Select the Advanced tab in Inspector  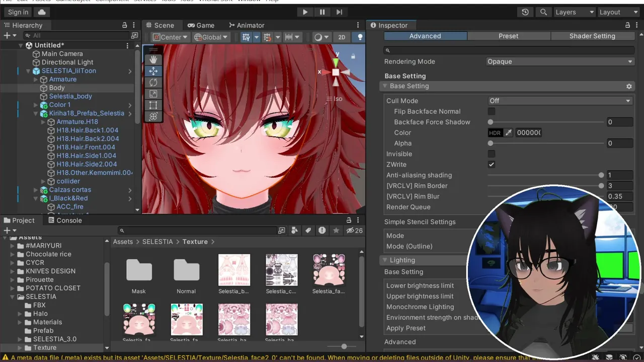click(425, 36)
